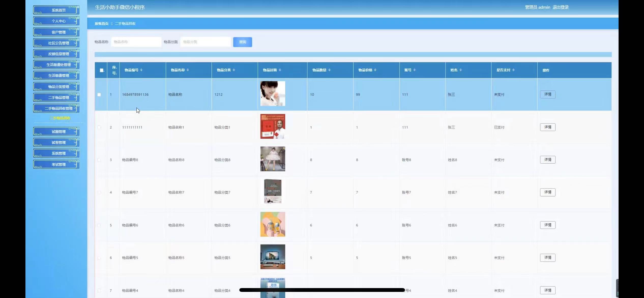The height and width of the screenshot is (298, 644).
Task: Expand 物品分类管理 sidebar menu
Action: [x=56, y=87]
